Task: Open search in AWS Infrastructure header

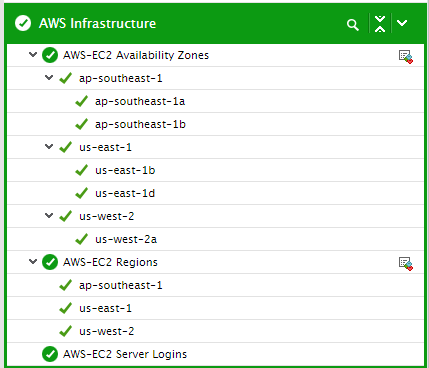Action: pyautogui.click(x=352, y=24)
